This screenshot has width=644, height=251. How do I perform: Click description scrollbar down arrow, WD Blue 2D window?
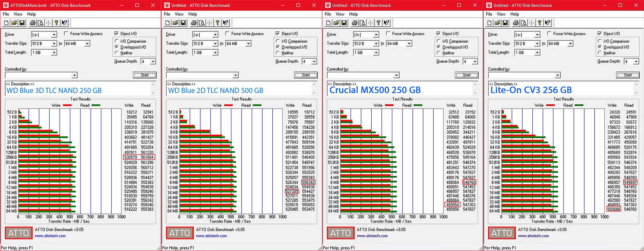click(x=314, y=93)
